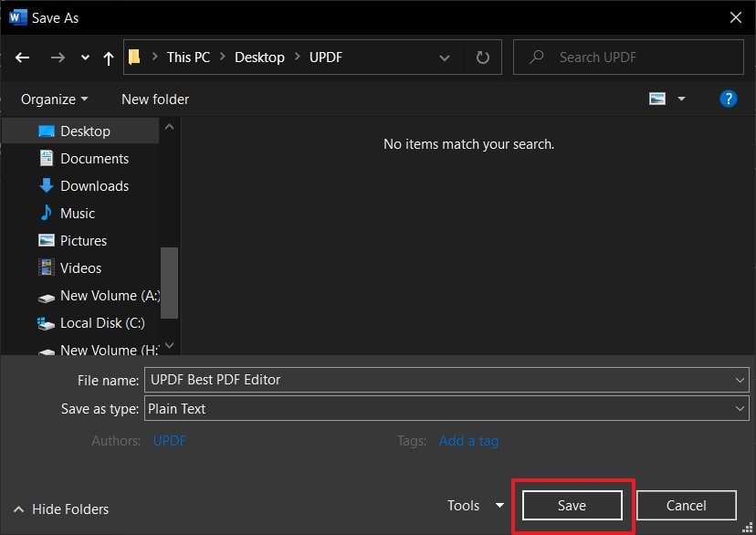Select the Videos folder
The image size is (756, 535).
[80, 267]
